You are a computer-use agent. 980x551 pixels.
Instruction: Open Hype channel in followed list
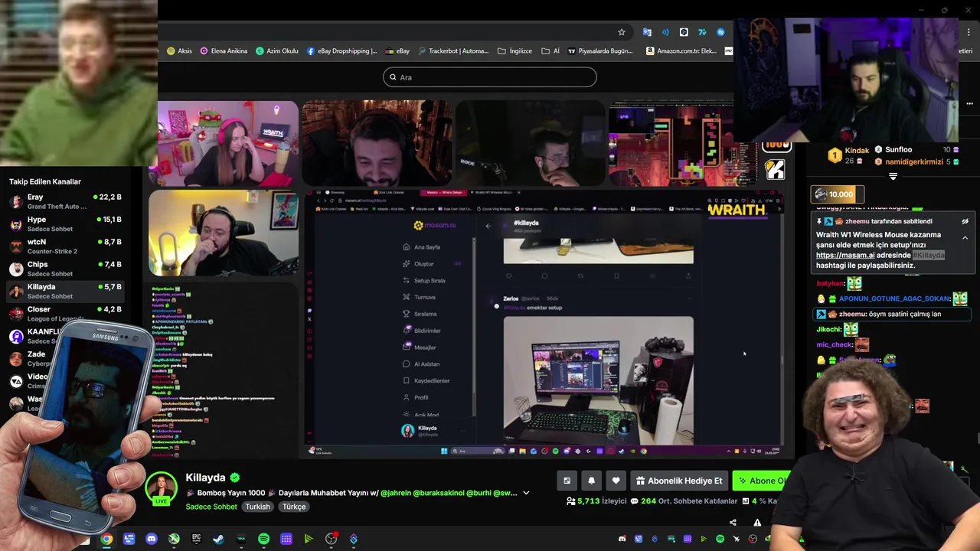click(x=66, y=223)
